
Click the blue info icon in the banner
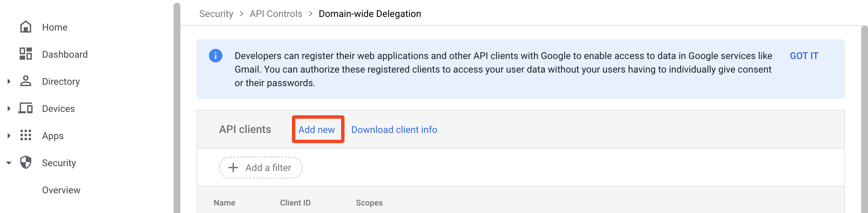216,56
